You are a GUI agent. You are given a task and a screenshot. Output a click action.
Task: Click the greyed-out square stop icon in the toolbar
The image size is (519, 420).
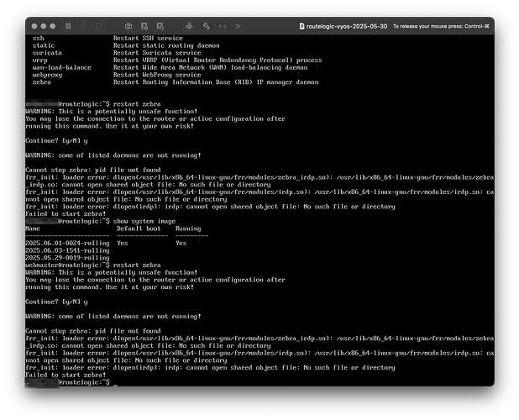[x=99, y=26]
